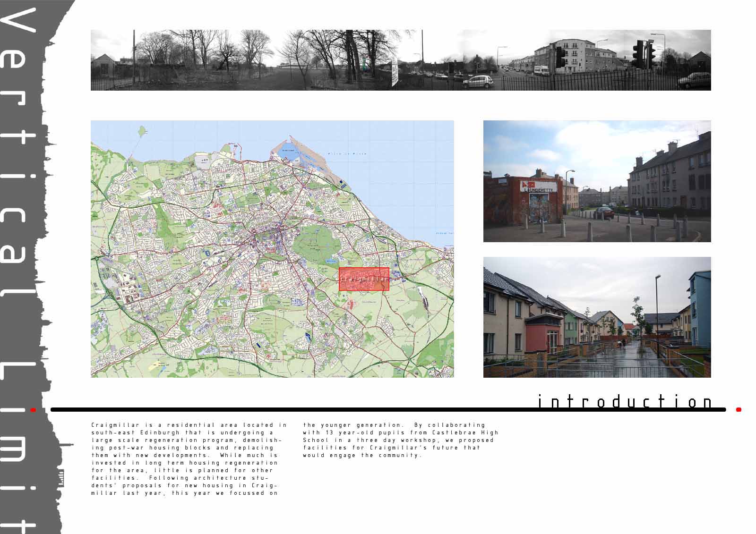Select the launderette street photograph
Viewport: 756px width, 534px height.
(x=597, y=181)
